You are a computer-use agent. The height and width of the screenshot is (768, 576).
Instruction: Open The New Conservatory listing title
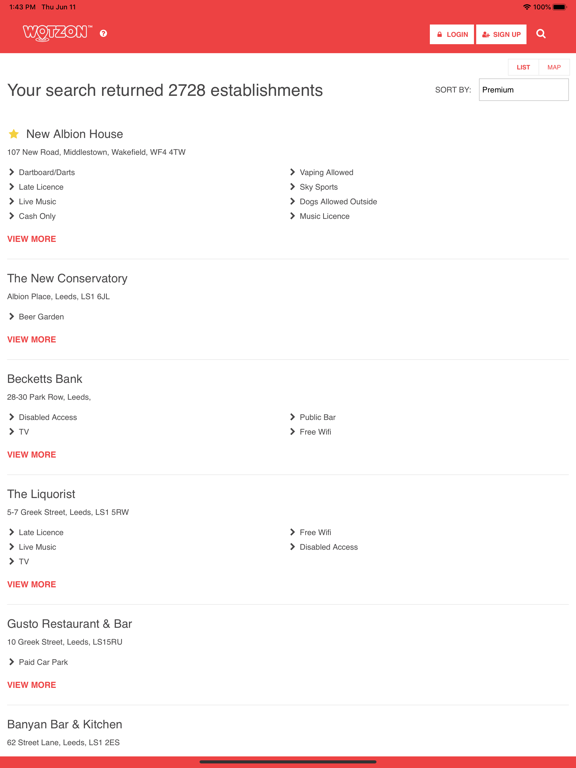coord(67,278)
